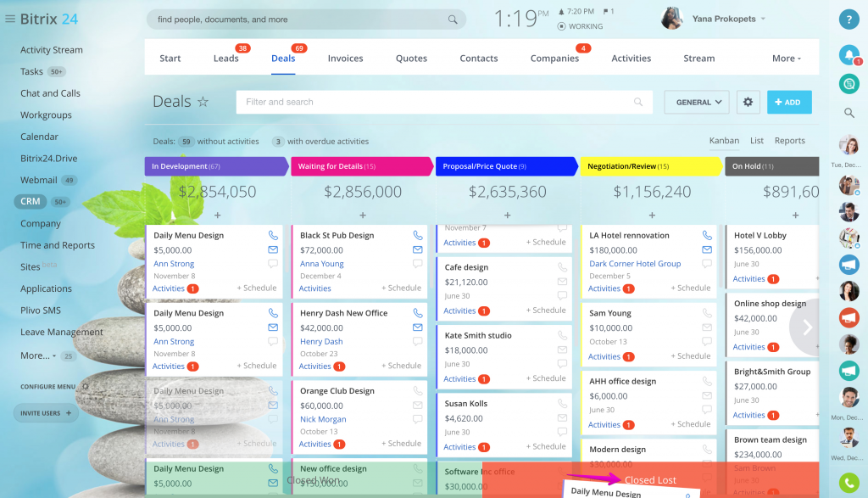Click phone icon on LA Hotel rennovation card

(x=707, y=236)
